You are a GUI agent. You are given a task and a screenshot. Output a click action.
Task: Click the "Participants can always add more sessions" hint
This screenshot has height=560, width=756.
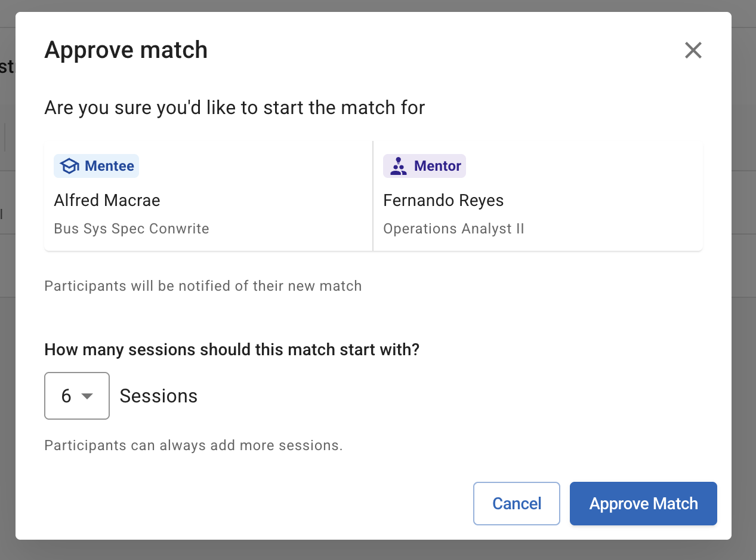coord(193,445)
